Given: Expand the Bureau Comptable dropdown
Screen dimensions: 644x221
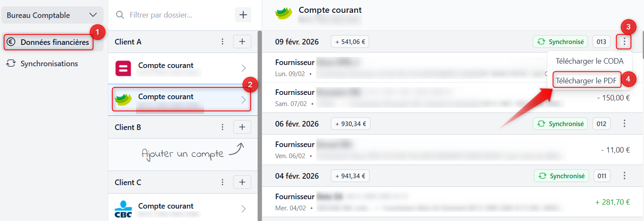Looking at the screenshot, I should click(x=52, y=15).
